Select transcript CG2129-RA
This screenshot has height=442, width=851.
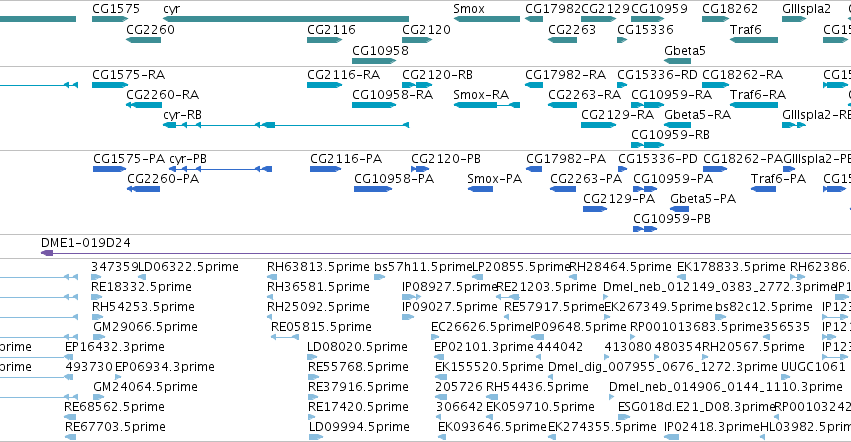point(599,125)
